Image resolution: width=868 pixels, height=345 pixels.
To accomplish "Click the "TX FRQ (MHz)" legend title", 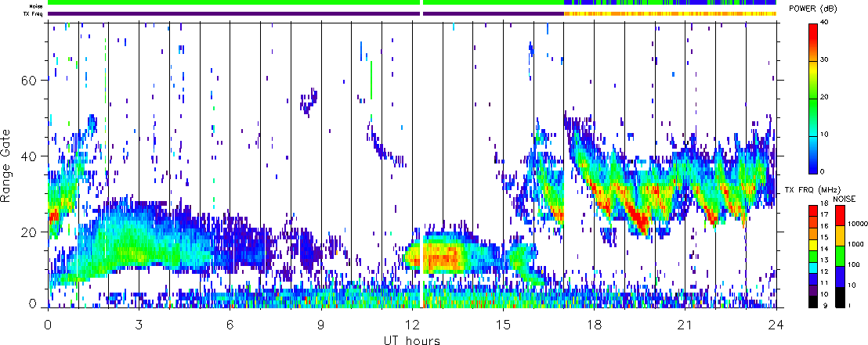I will 811,189.
